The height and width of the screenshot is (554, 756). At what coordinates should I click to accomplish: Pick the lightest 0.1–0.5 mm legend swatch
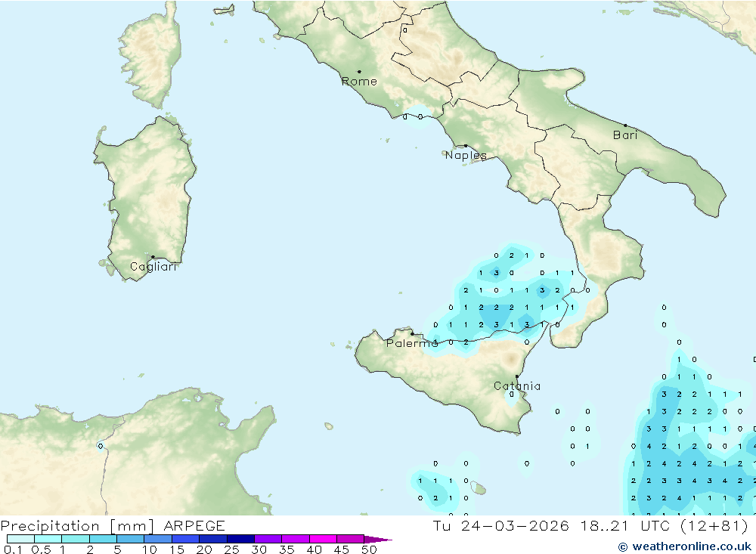(20, 539)
